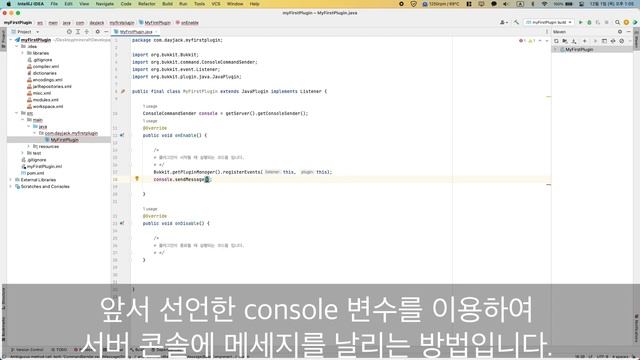Click the error indicator at editor top right
Image resolution: width=640 pixels, height=360 pixels.
[x=521, y=41]
